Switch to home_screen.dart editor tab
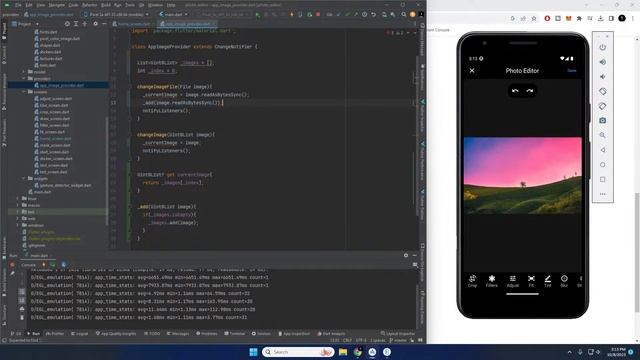 pyautogui.click(x=131, y=24)
